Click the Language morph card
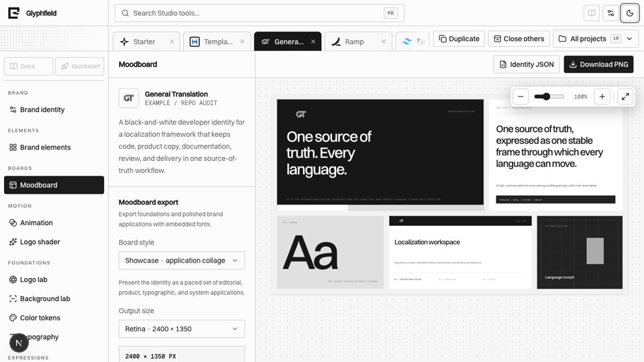The image size is (644, 362). tap(580, 253)
